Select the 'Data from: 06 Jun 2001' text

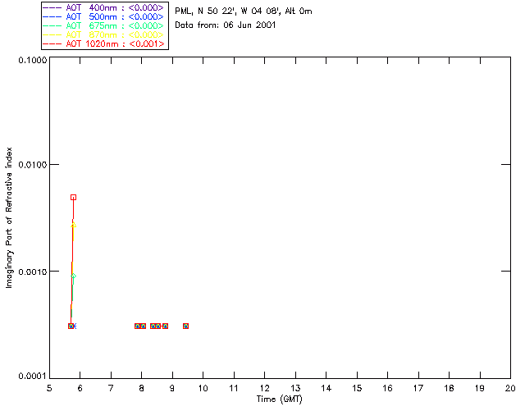pyautogui.click(x=226, y=25)
